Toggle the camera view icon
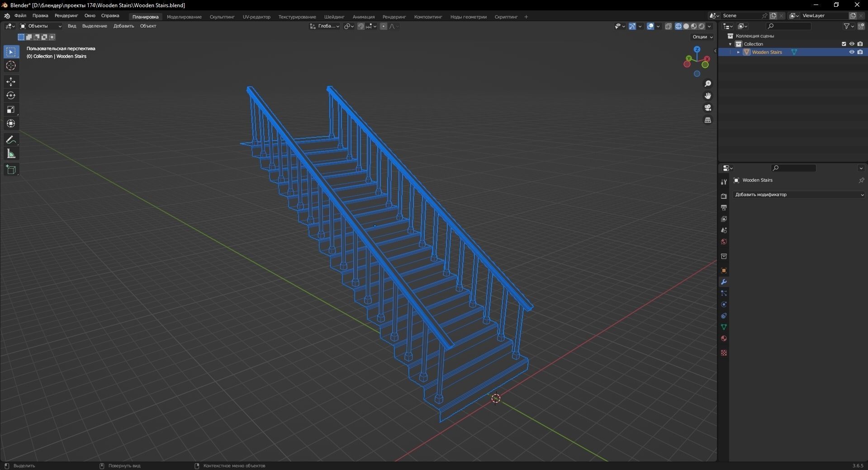 tap(708, 108)
